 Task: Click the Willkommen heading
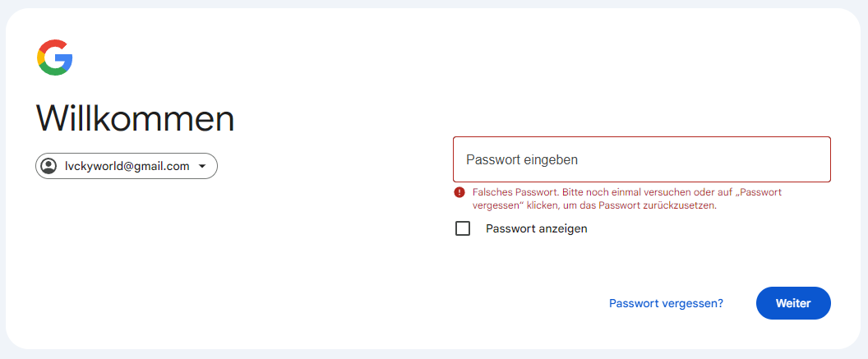[136, 119]
